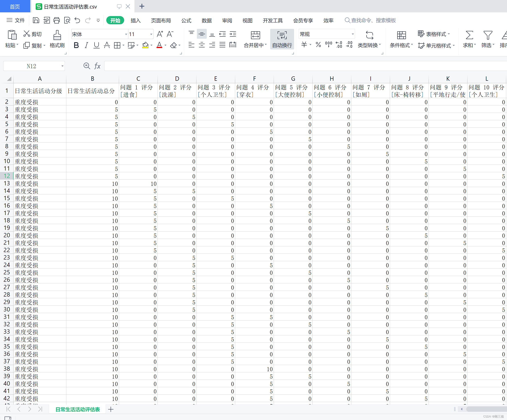
Task: Toggle the middle vertical alignment button
Action: click(x=202, y=34)
